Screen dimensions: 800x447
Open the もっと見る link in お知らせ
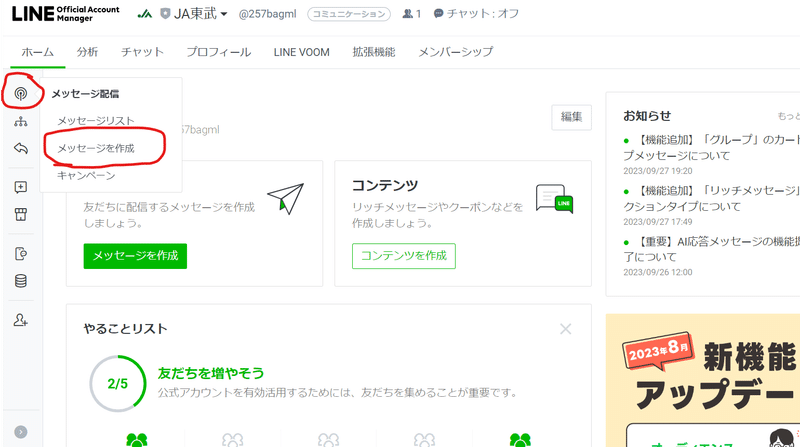point(788,116)
